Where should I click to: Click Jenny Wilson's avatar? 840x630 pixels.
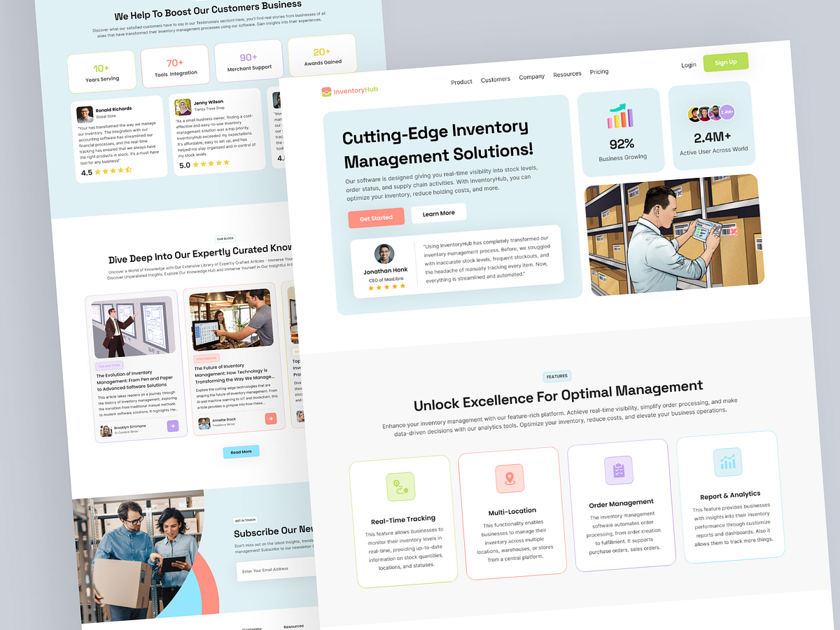pyautogui.click(x=183, y=106)
